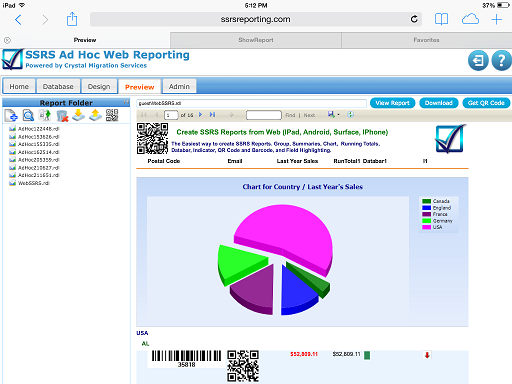Click the download report arrow icon

point(79,115)
